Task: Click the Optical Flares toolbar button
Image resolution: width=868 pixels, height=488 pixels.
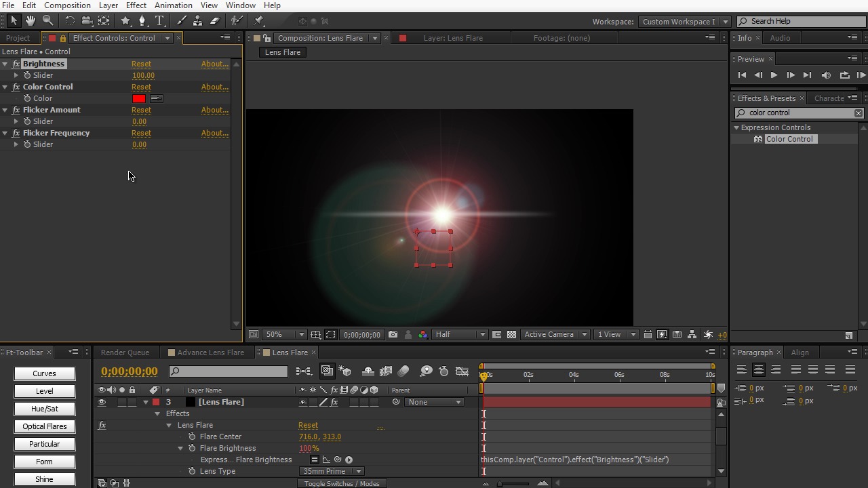Action: (x=44, y=426)
